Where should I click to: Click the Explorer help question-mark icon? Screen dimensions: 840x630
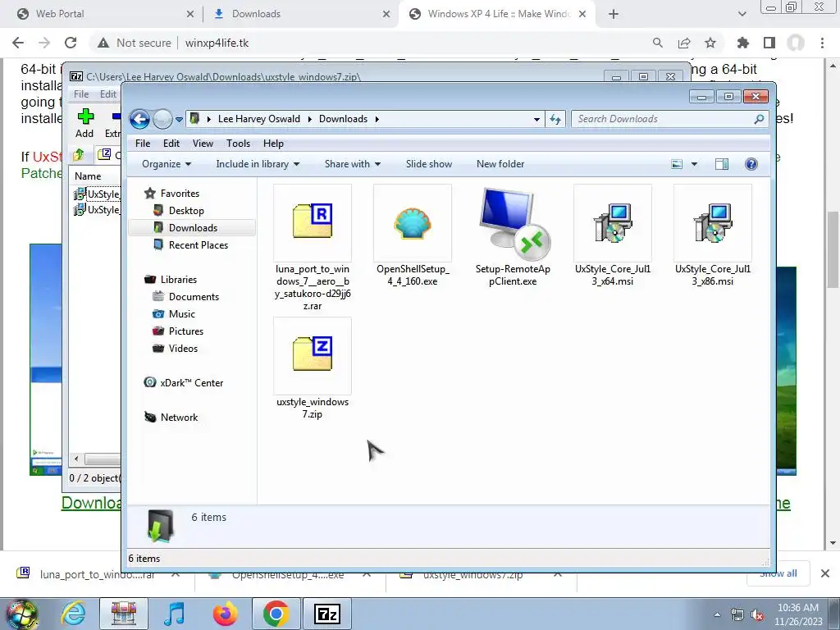pos(751,164)
